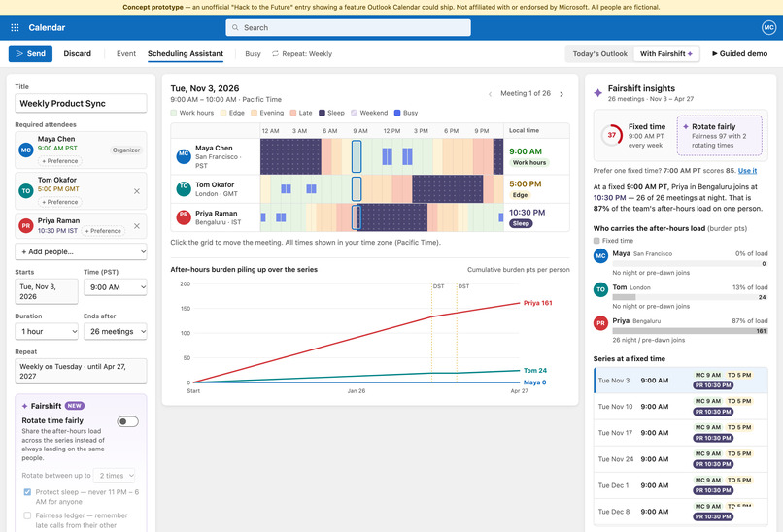Click Priya's 161 burden bar

pyautogui.click(x=690, y=331)
